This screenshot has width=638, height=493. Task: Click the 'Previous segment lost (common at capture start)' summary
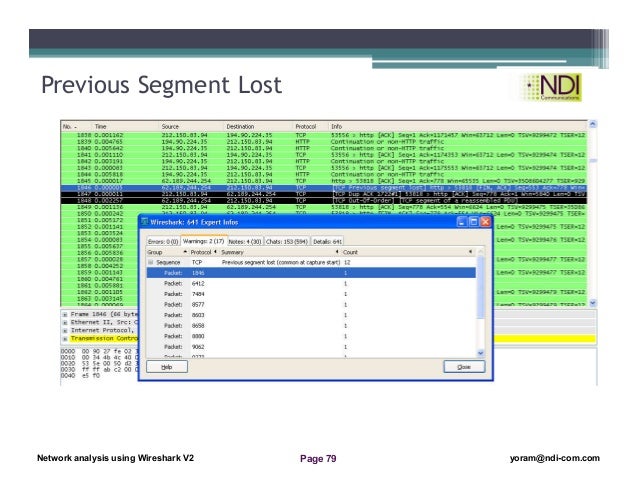[281, 263]
